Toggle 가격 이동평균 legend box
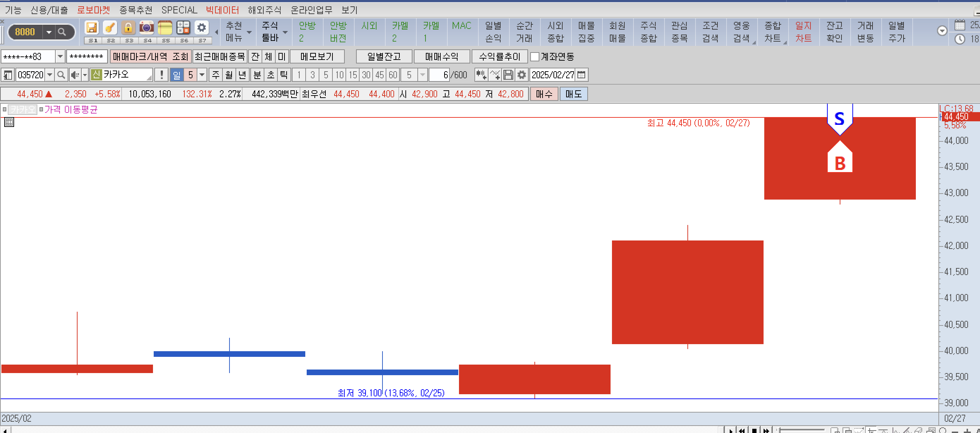Viewport: 980px width, 433px height. click(x=41, y=110)
